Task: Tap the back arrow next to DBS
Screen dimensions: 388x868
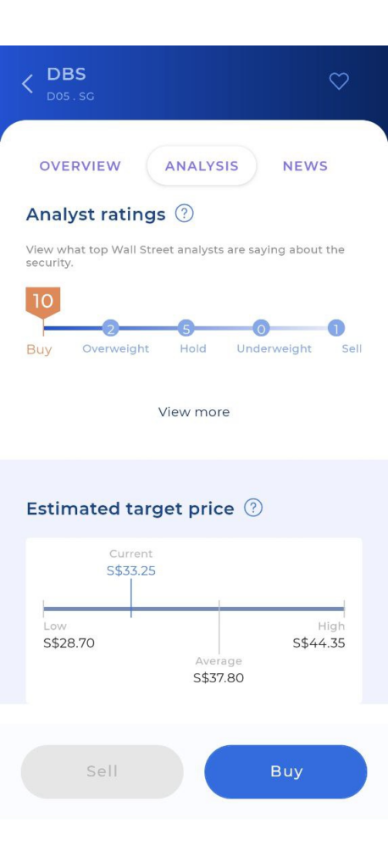Action: pyautogui.click(x=27, y=84)
